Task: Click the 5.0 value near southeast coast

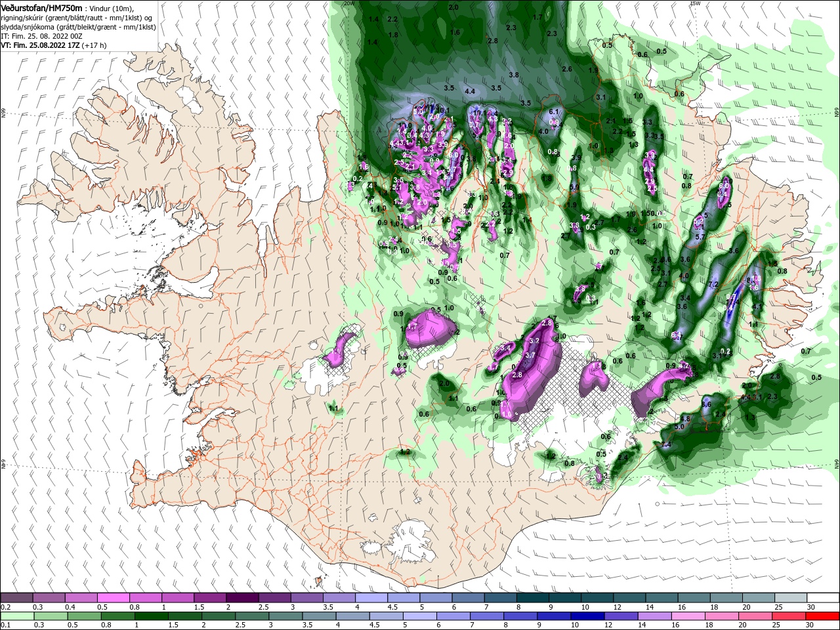Action: [x=679, y=427]
